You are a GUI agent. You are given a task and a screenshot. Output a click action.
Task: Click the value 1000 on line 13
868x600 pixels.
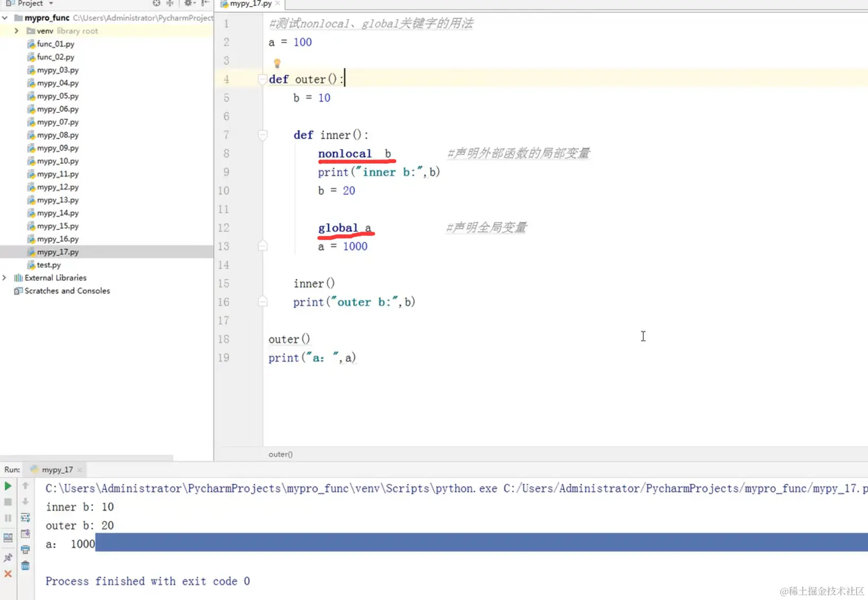pos(355,246)
